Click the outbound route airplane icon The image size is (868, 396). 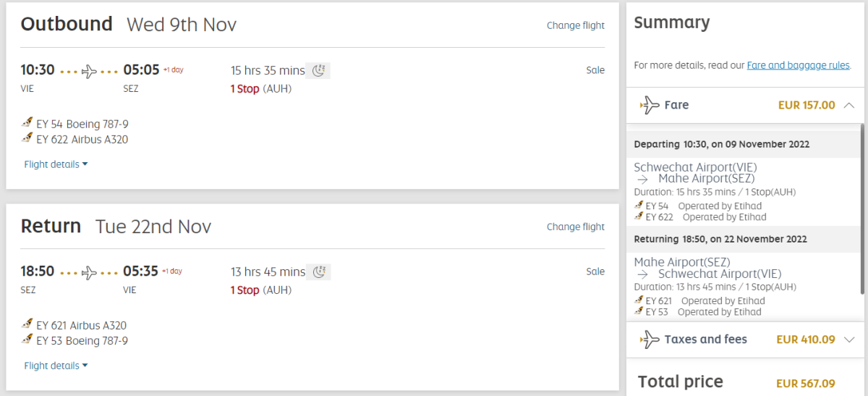click(x=89, y=71)
